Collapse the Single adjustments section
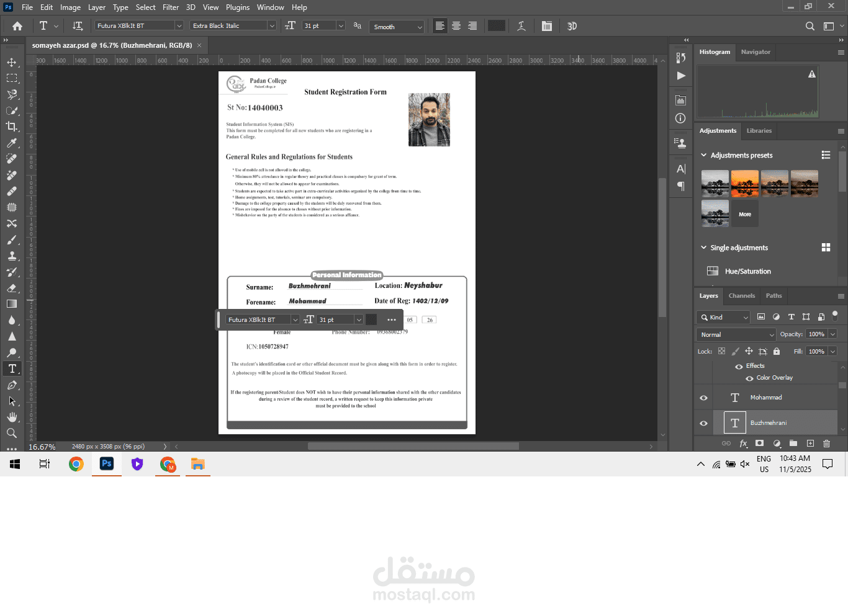This screenshot has height=616, width=848. (703, 248)
